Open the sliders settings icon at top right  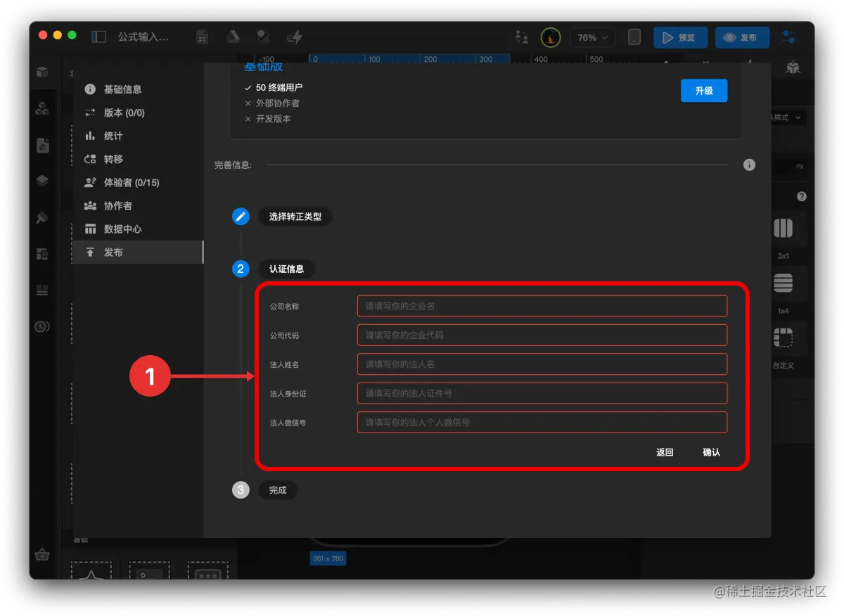790,37
